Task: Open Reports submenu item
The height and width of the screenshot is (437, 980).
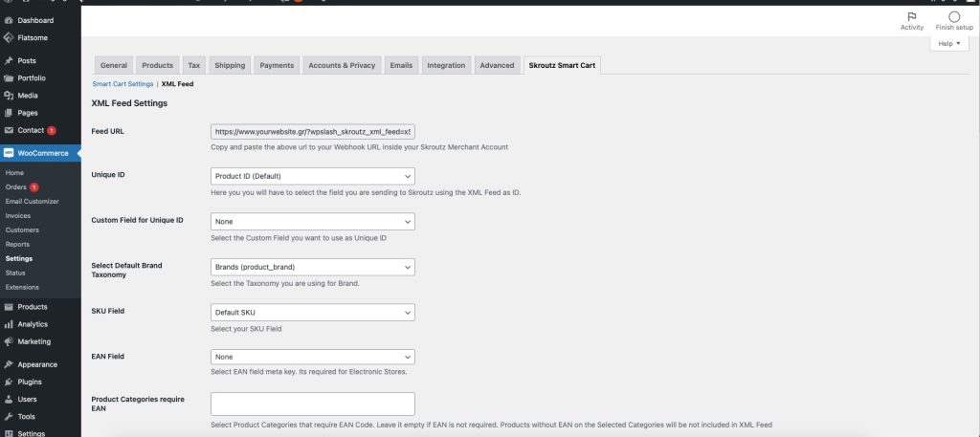Action: point(17,245)
